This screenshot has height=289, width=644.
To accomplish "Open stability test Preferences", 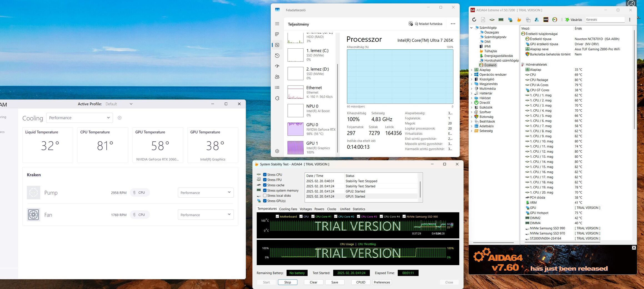I will (x=382, y=282).
